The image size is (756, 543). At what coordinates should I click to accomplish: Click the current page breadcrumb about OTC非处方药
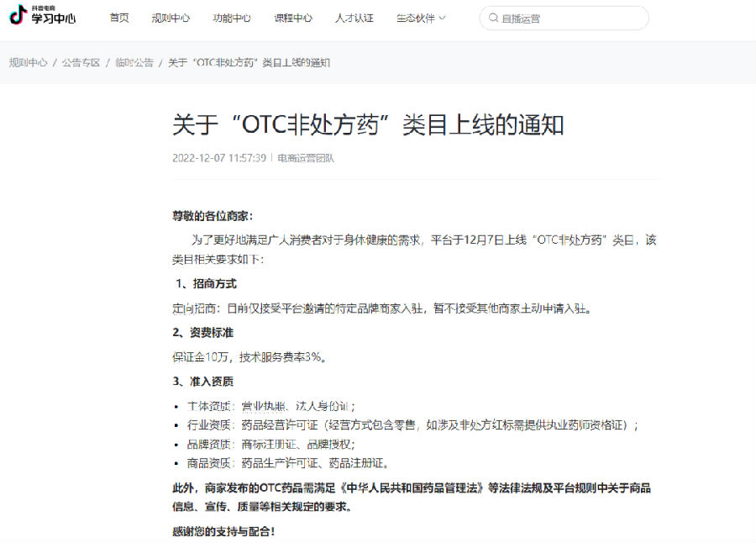click(x=249, y=63)
